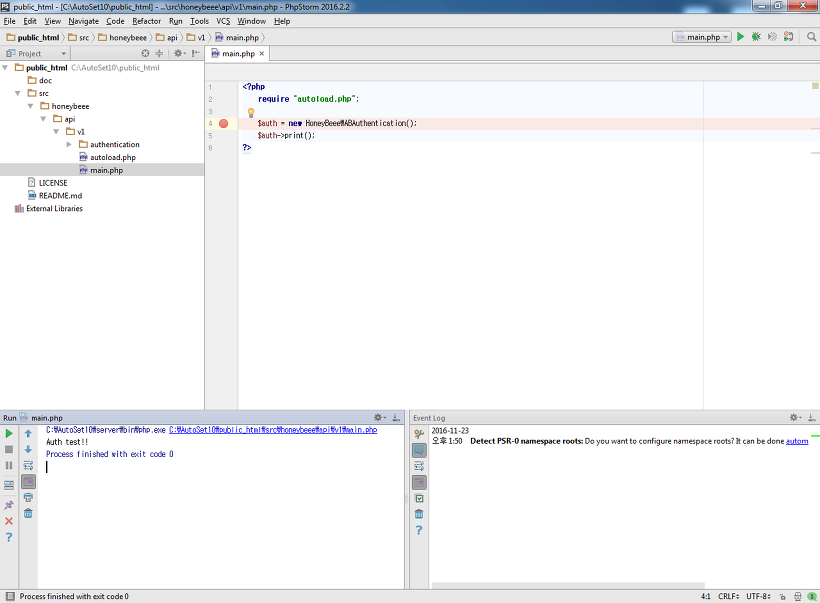Viewport: 820px width, 603px height.
Task: Toggle scroll to end in Run console
Action: [28, 481]
